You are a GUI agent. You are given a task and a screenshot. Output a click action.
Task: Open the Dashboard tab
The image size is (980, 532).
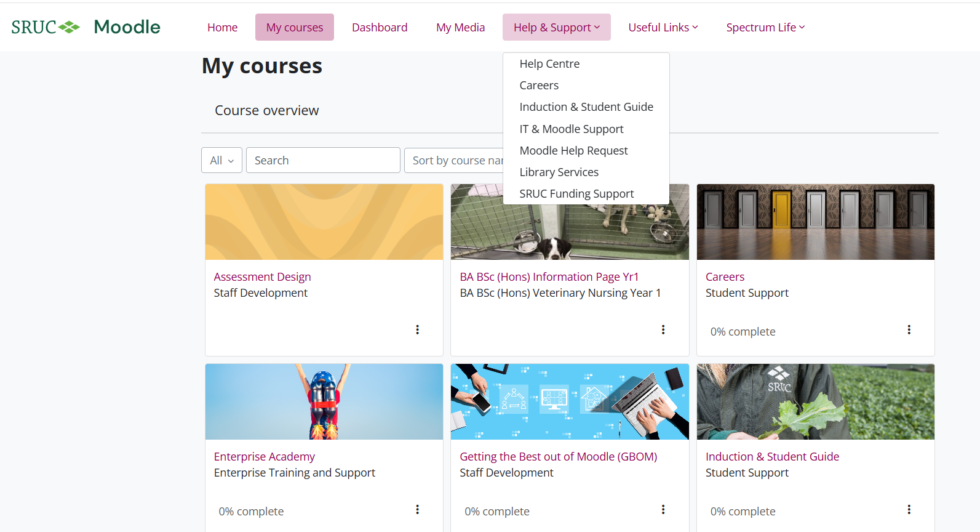pos(380,27)
